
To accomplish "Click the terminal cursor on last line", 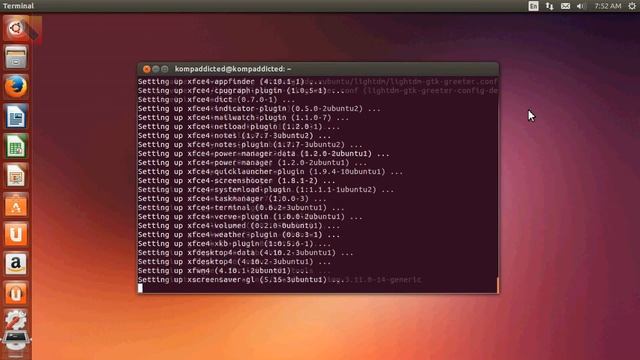I will click(x=140, y=288).
